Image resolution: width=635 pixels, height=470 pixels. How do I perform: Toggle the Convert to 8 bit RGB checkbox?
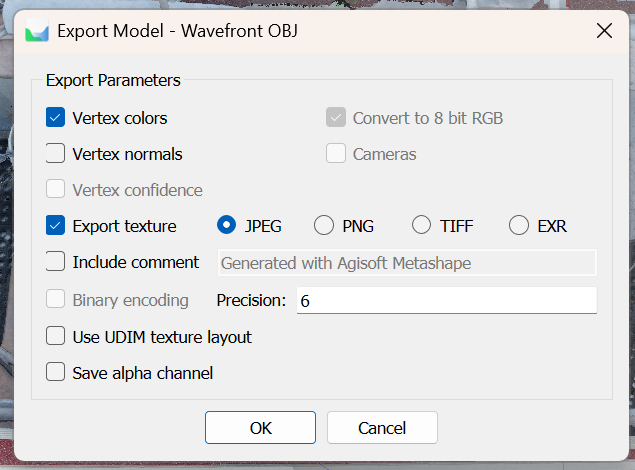coord(336,118)
